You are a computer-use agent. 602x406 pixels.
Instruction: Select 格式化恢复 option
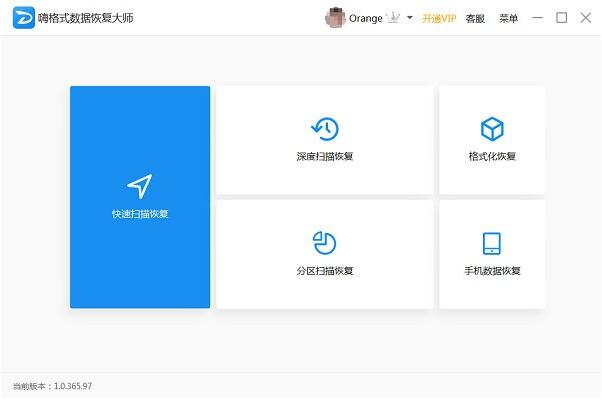tap(492, 156)
